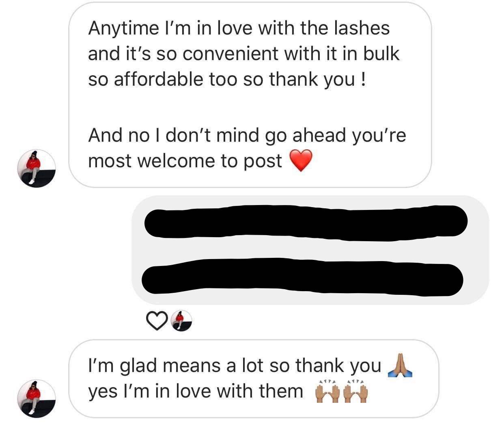
Task: Select the 'Anytime I'm in love' message bubble
Action: [250, 95]
